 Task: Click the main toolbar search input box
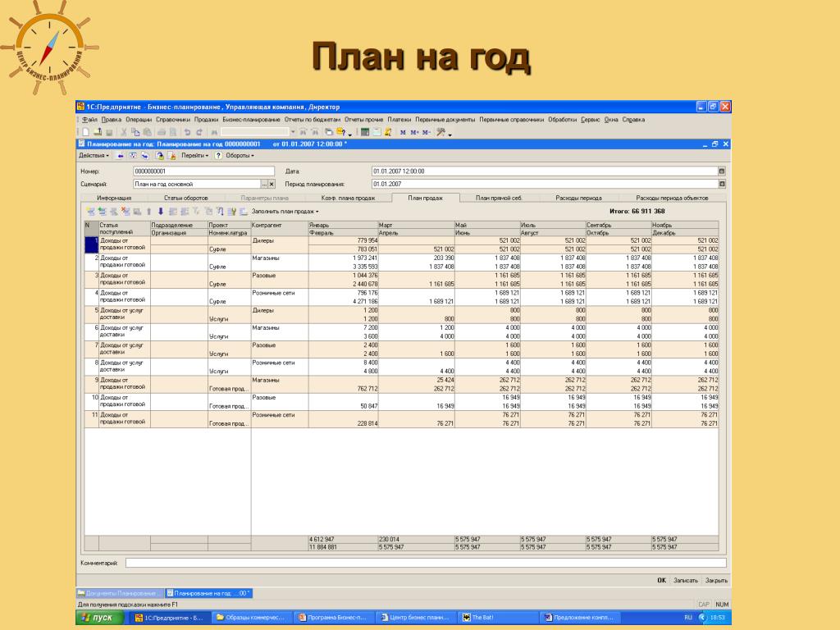(254, 132)
